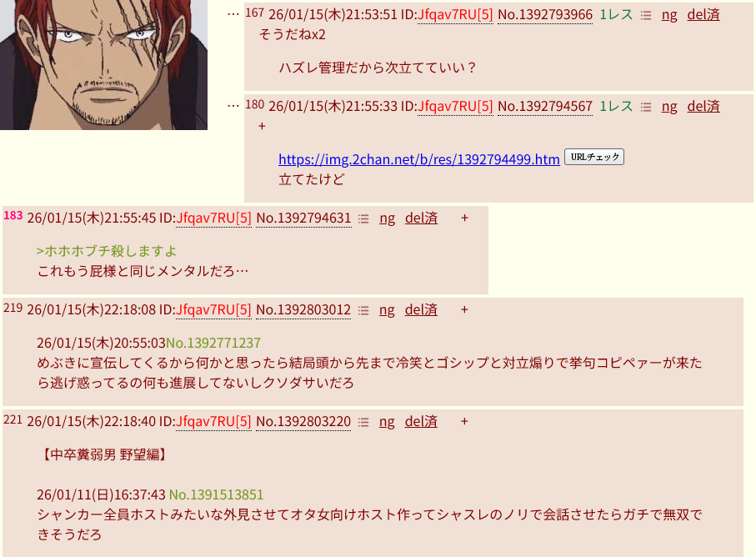756x557 pixels.
Task: Toggle ng filter on post 183
Action: (x=387, y=218)
